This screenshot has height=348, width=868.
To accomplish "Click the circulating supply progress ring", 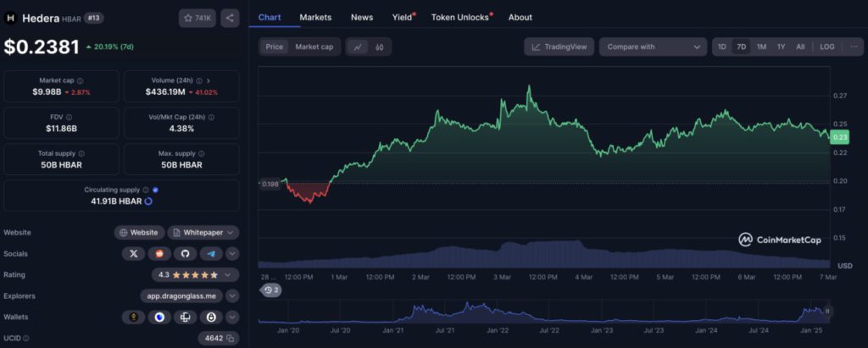I will 148,202.
